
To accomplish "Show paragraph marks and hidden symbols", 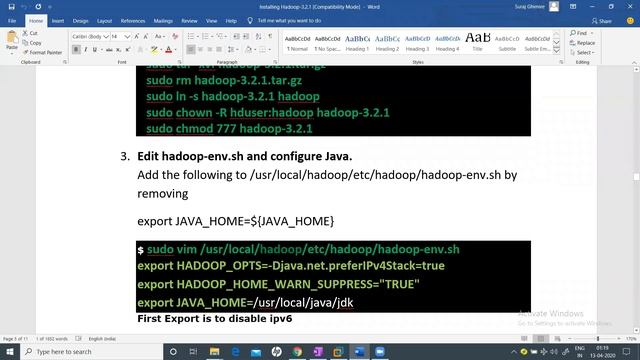I will tap(270, 37).
